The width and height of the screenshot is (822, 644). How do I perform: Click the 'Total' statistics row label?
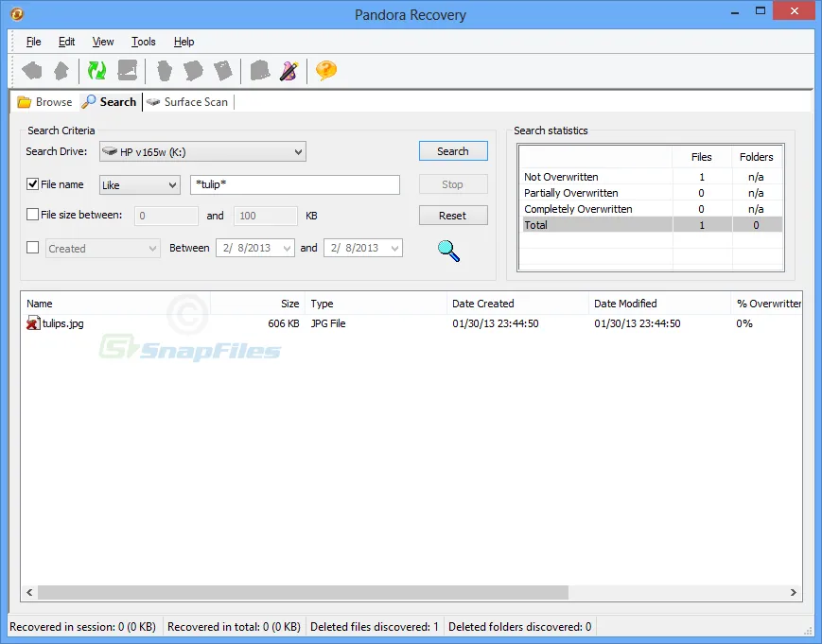tap(535, 225)
